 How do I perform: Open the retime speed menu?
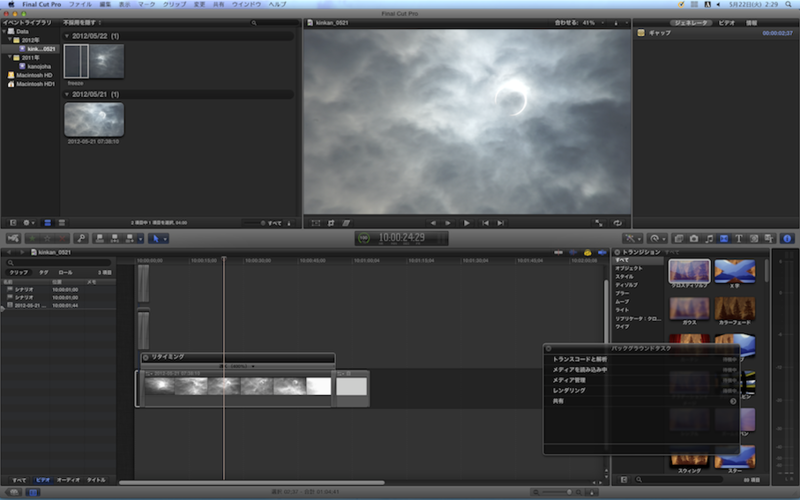pyautogui.click(x=656, y=238)
